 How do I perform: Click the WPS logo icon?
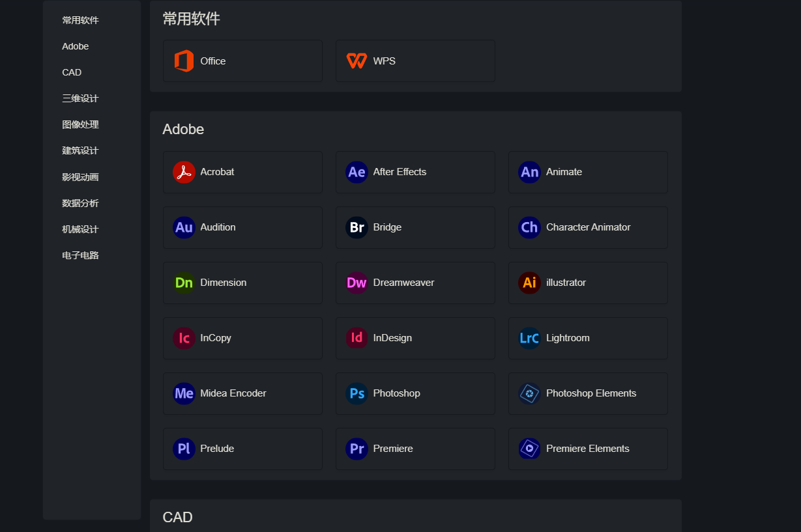click(357, 61)
